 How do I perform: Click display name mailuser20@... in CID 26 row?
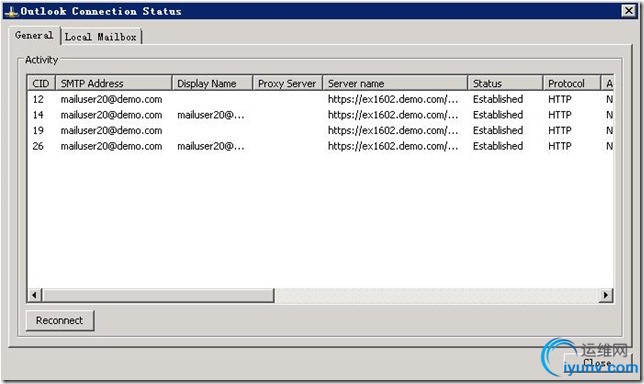pos(211,146)
